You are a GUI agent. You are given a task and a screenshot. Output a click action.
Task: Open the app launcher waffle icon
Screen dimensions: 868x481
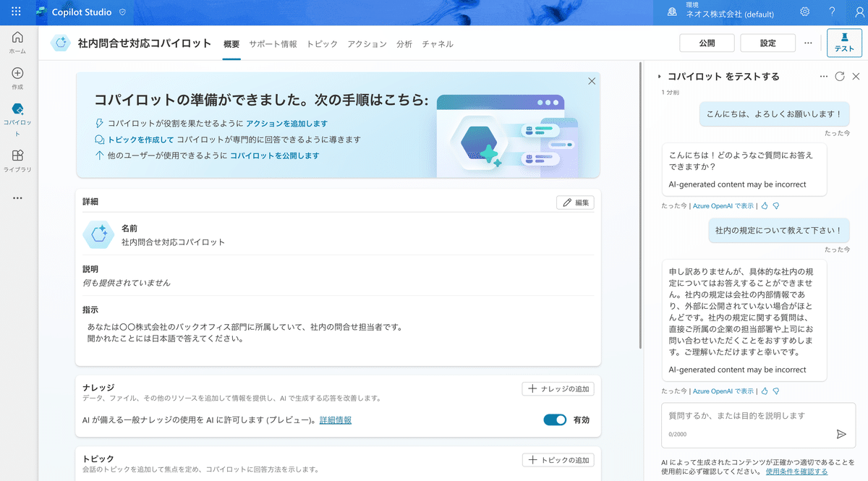point(16,12)
